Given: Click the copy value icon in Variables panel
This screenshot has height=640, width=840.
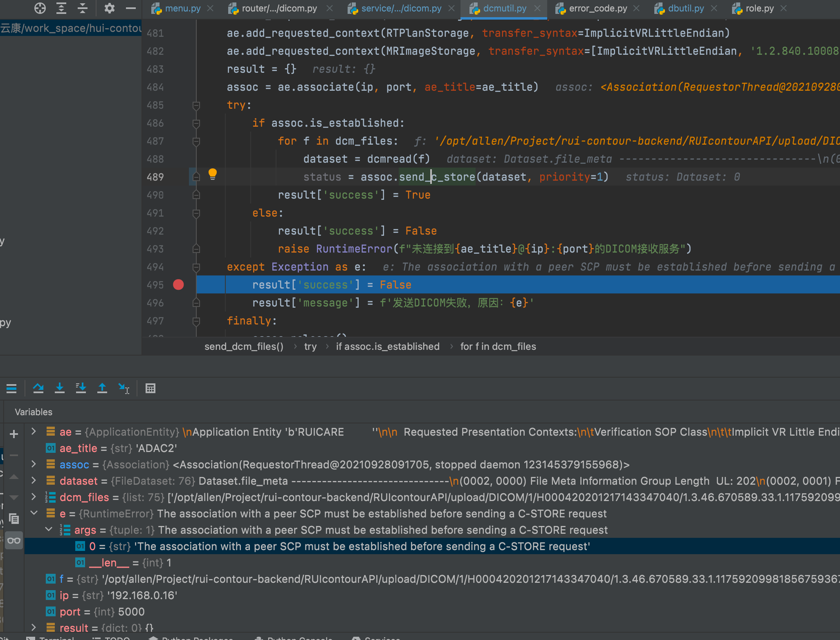Looking at the screenshot, I should (x=14, y=519).
